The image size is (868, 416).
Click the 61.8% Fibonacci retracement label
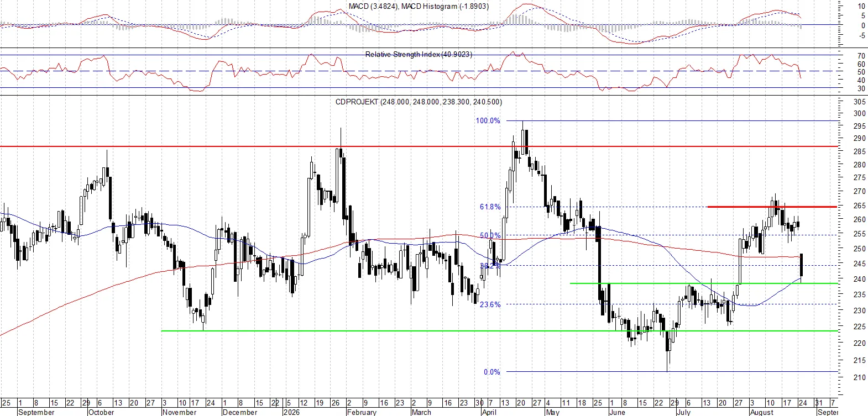click(490, 207)
